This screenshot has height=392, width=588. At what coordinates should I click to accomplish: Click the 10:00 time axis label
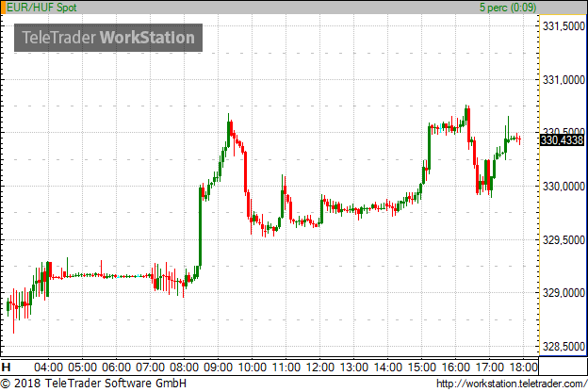click(252, 367)
